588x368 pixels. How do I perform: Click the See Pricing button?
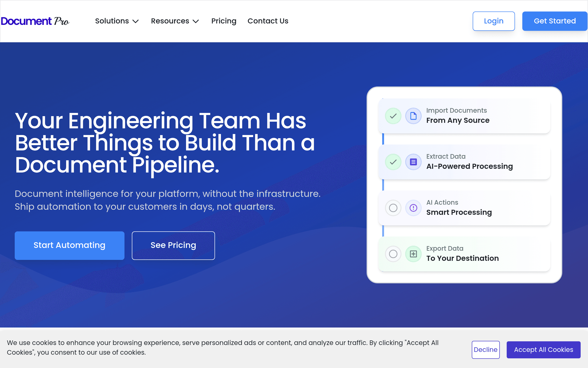pos(173,245)
